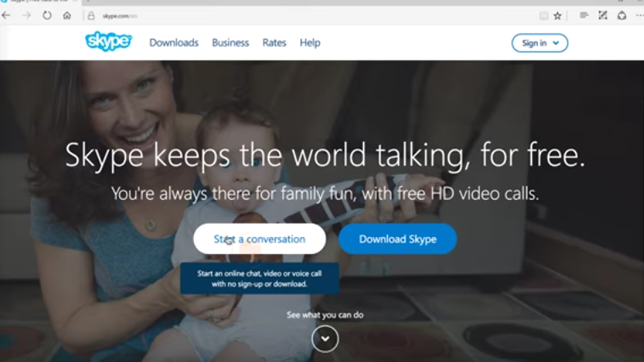
Task: Open the web note pen icon
Action: pyautogui.click(x=603, y=16)
